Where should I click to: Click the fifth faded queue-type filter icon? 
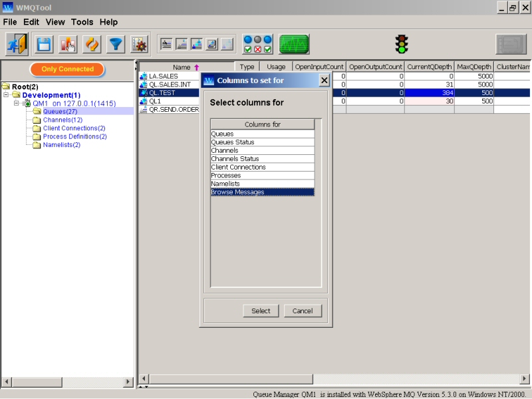tap(227, 44)
